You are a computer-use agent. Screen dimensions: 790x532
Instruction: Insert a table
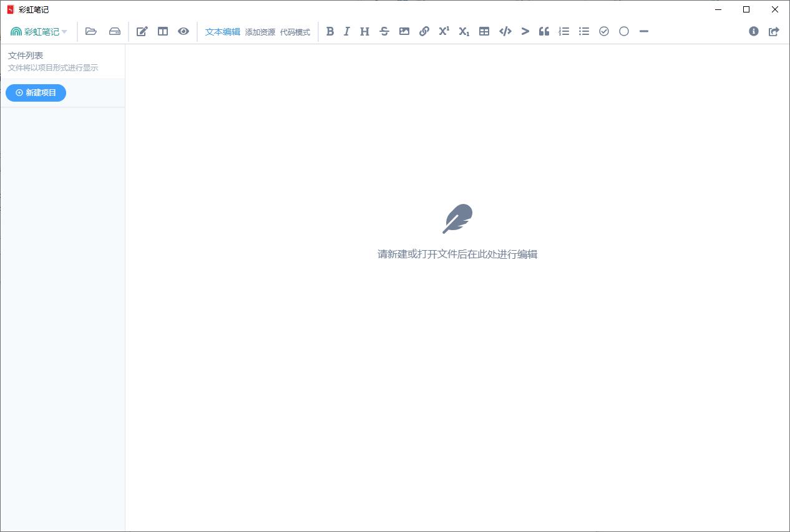(x=484, y=31)
